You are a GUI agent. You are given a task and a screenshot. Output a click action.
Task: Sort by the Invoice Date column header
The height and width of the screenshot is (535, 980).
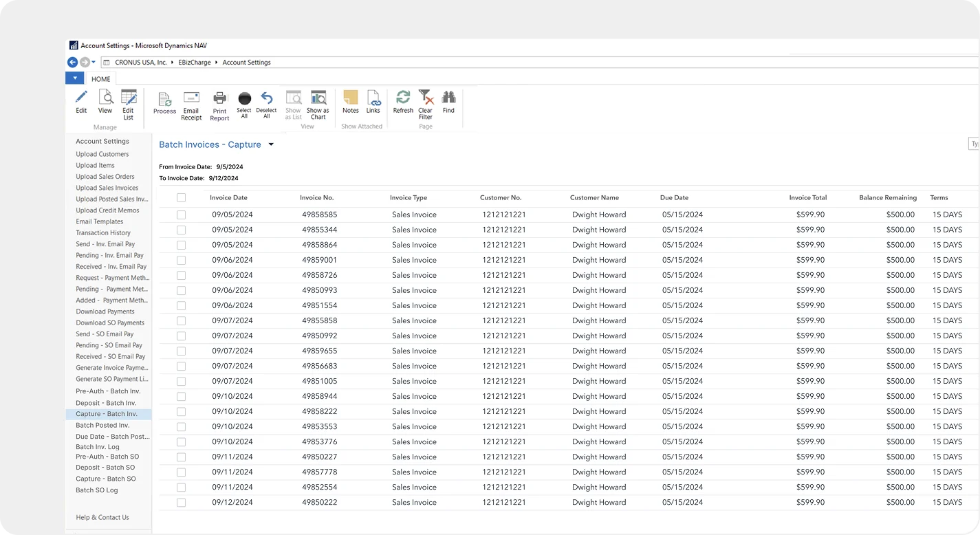(x=229, y=198)
